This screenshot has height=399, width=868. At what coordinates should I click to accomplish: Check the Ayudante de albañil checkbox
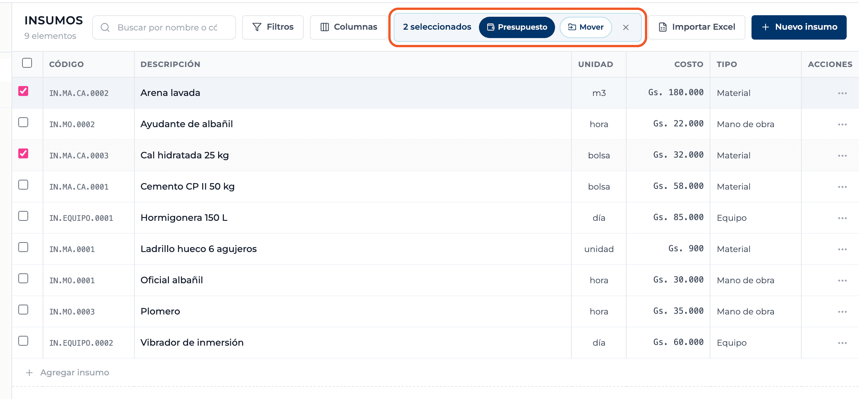pos(23,122)
